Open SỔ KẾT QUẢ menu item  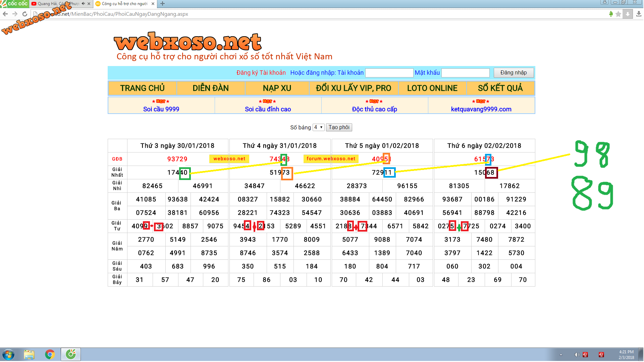[500, 88]
